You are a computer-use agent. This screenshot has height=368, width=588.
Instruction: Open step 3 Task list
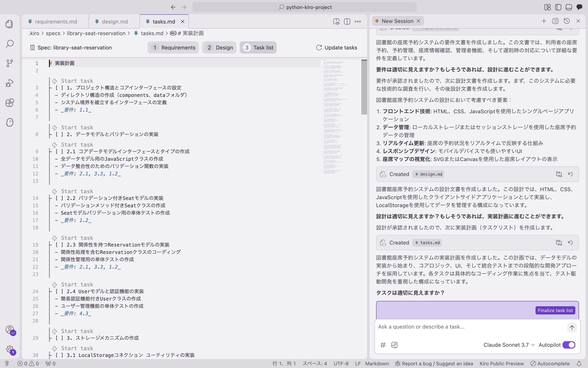coord(258,47)
